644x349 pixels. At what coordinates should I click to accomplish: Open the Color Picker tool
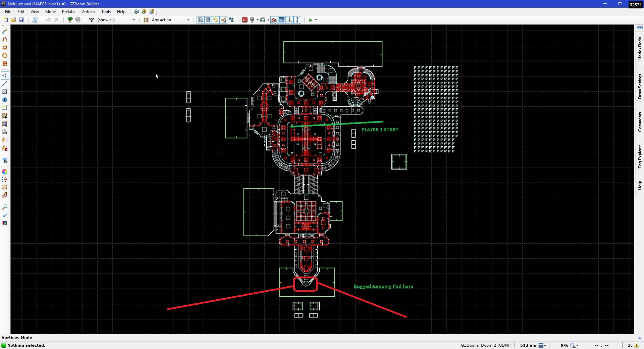5,172
